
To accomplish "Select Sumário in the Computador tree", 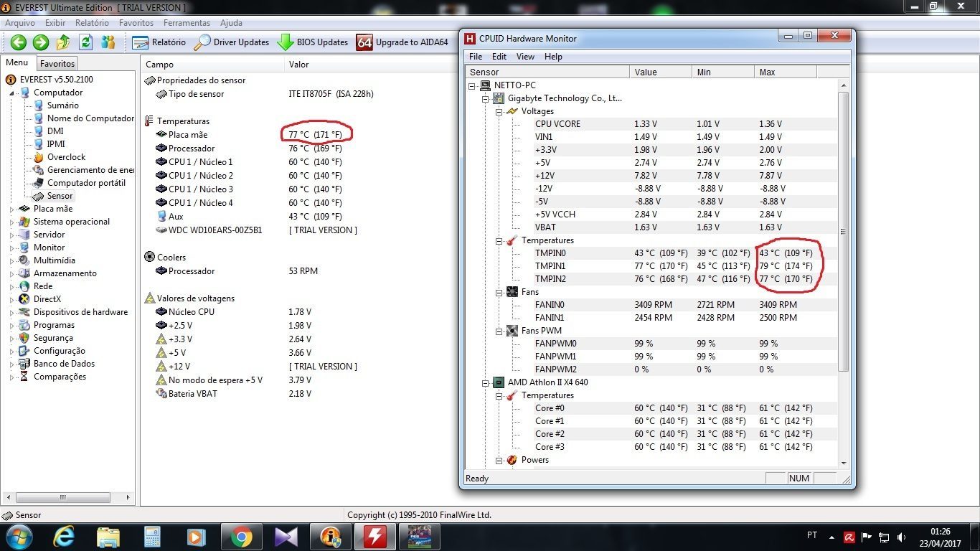I will [x=62, y=105].
